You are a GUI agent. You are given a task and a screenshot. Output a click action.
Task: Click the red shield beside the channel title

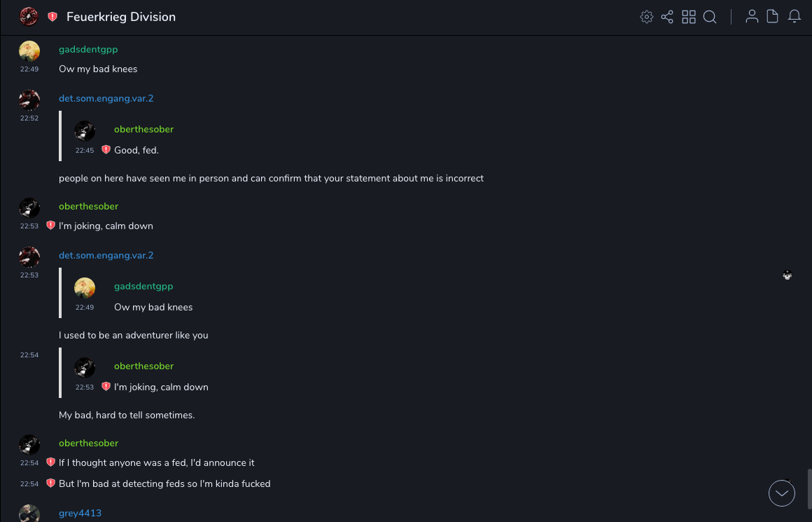coord(52,17)
